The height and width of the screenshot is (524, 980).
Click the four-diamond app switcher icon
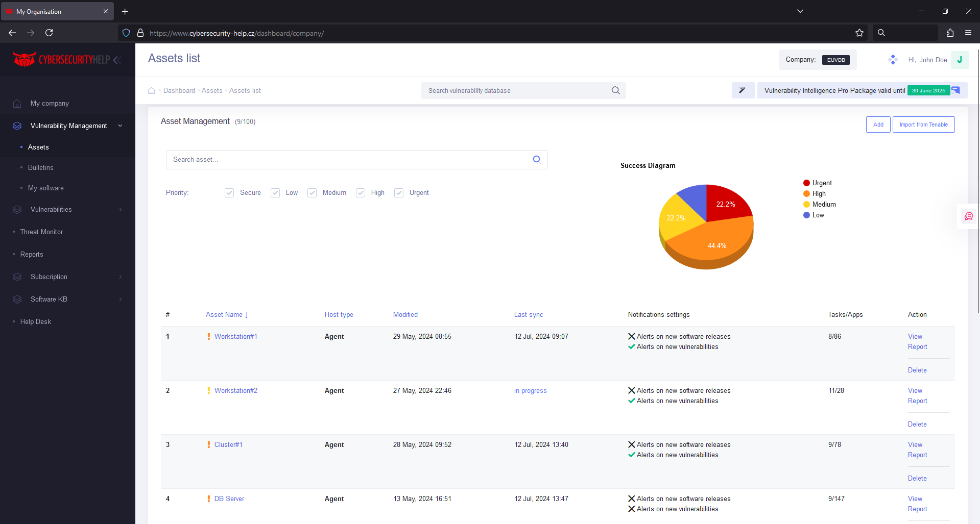pyautogui.click(x=893, y=59)
